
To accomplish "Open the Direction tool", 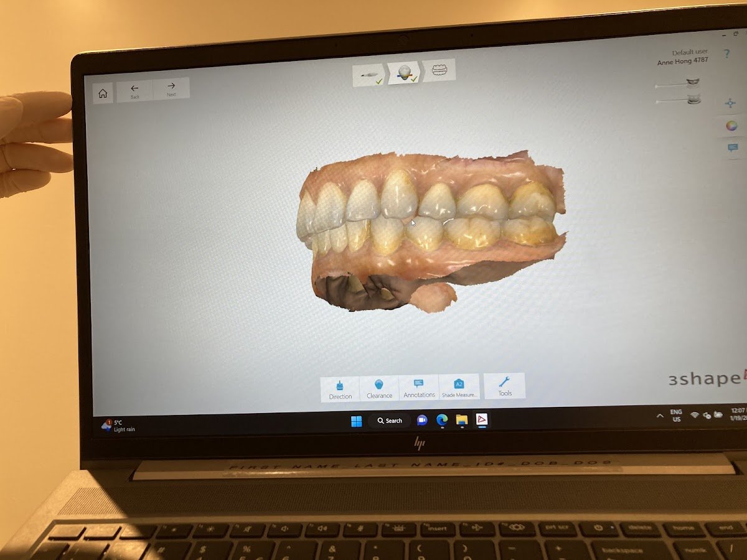I will pos(340,387).
